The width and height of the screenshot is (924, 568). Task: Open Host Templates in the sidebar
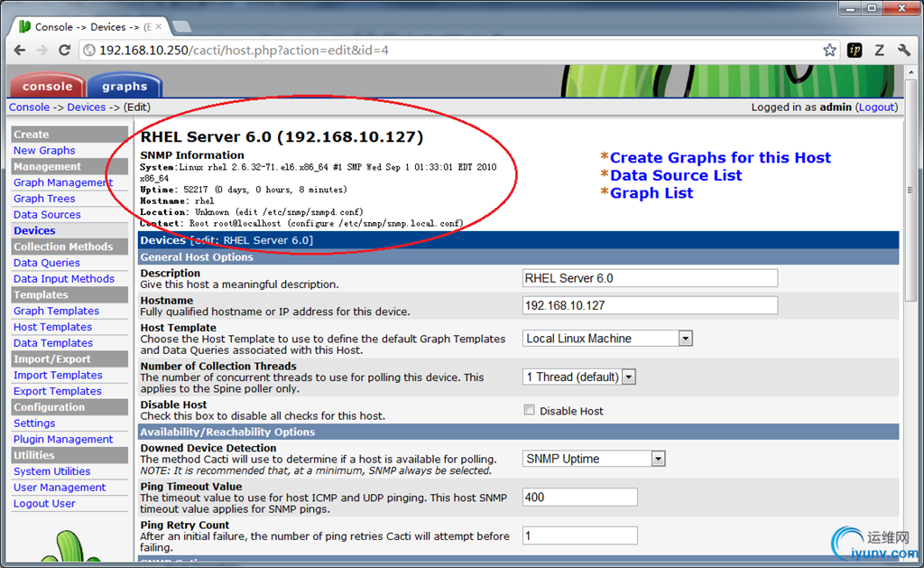52,327
